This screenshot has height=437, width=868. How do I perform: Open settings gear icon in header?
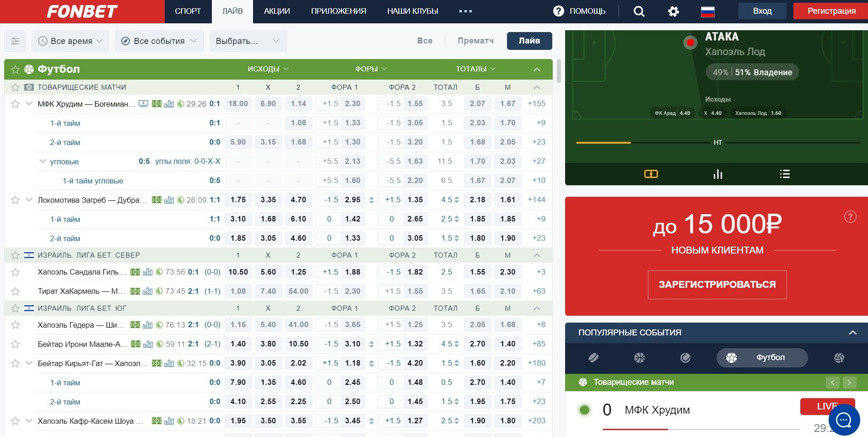click(674, 11)
